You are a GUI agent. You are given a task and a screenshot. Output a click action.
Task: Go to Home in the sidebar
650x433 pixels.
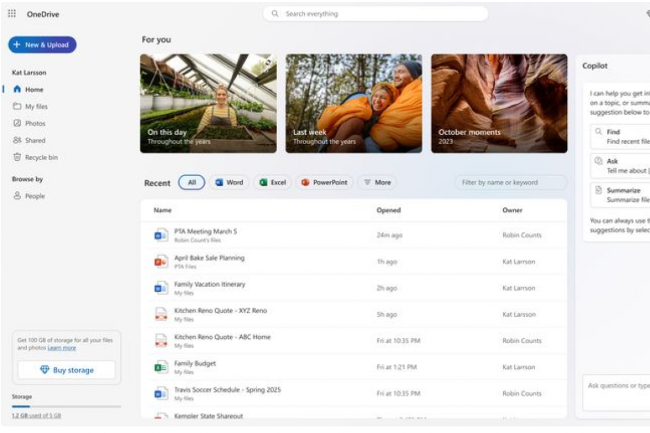pyautogui.click(x=34, y=90)
